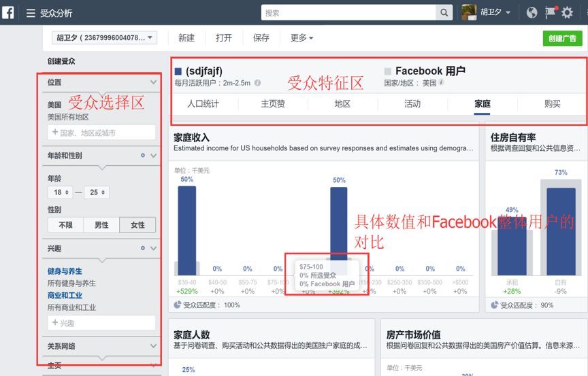The image size is (588, 376).
Task: Click info icon beside monthly active users
Action: point(258,83)
